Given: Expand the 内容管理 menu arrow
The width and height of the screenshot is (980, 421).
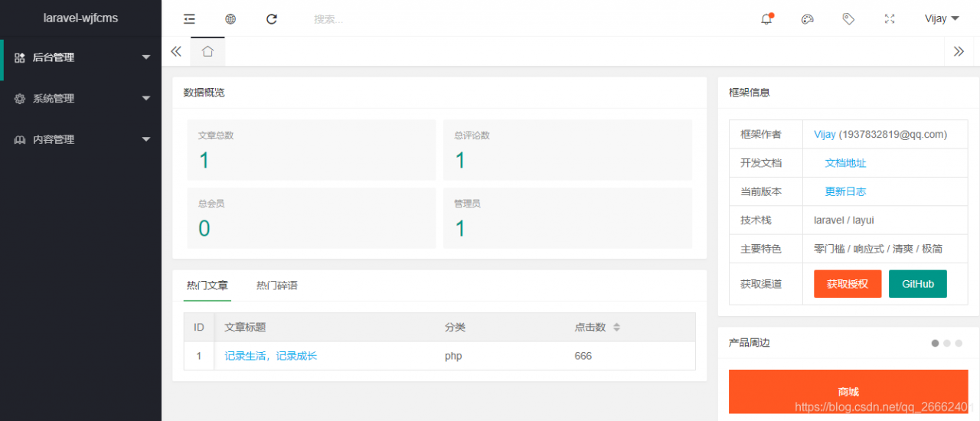Looking at the screenshot, I should (x=146, y=140).
